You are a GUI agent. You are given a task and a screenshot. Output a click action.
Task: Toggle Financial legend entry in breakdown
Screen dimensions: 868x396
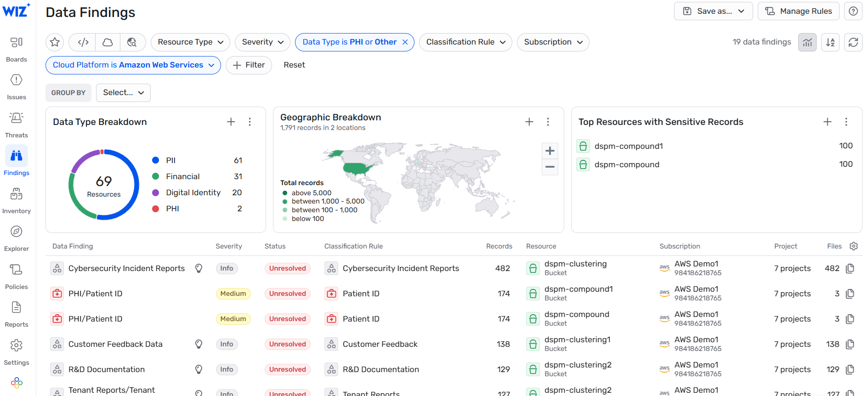coord(182,176)
